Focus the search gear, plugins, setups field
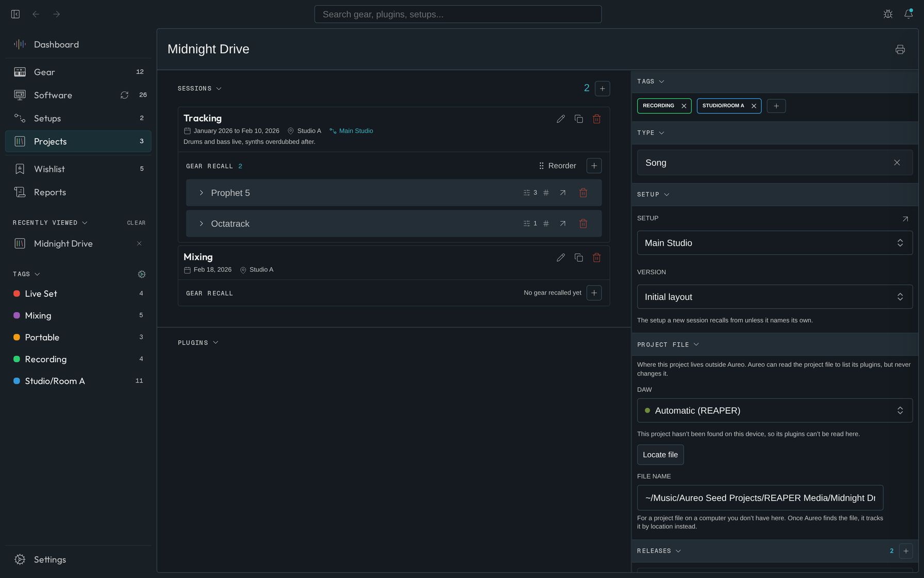The width and height of the screenshot is (924, 578). coord(458,14)
